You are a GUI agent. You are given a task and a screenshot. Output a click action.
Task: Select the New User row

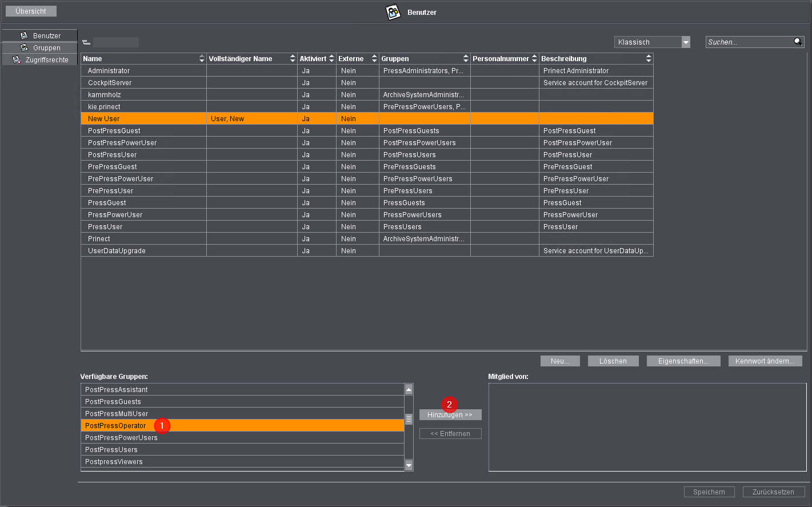click(x=367, y=119)
